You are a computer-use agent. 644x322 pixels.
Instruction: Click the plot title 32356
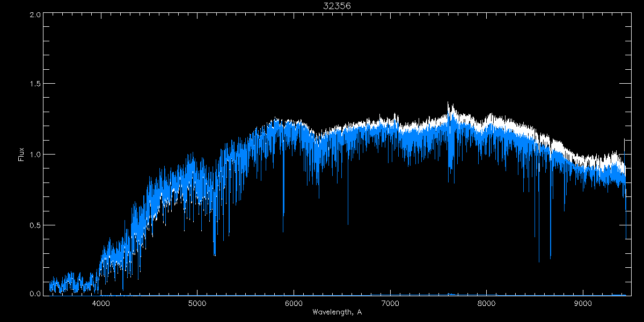click(x=336, y=6)
